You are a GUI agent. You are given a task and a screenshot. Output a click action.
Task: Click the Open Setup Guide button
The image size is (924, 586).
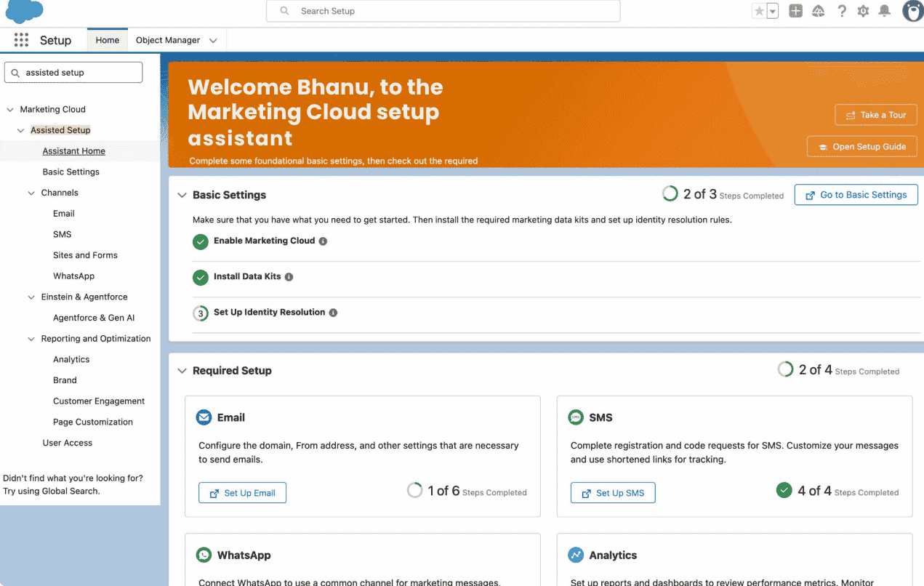pos(862,146)
